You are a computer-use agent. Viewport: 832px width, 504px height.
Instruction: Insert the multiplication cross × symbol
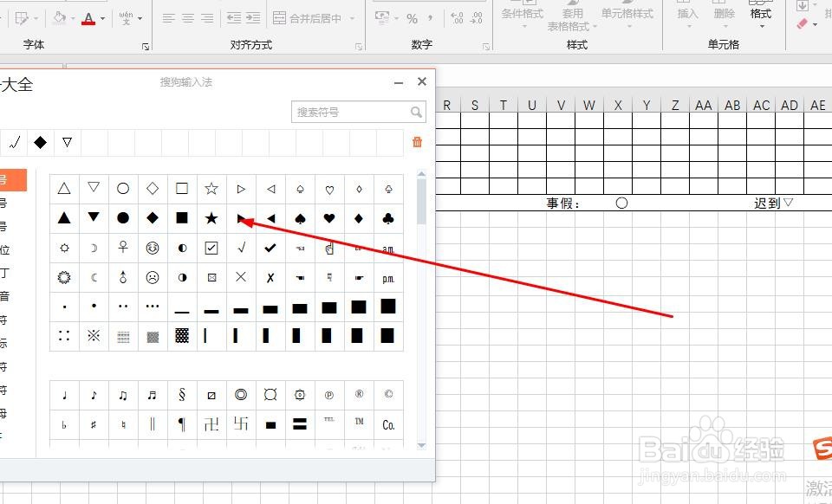tap(241, 277)
